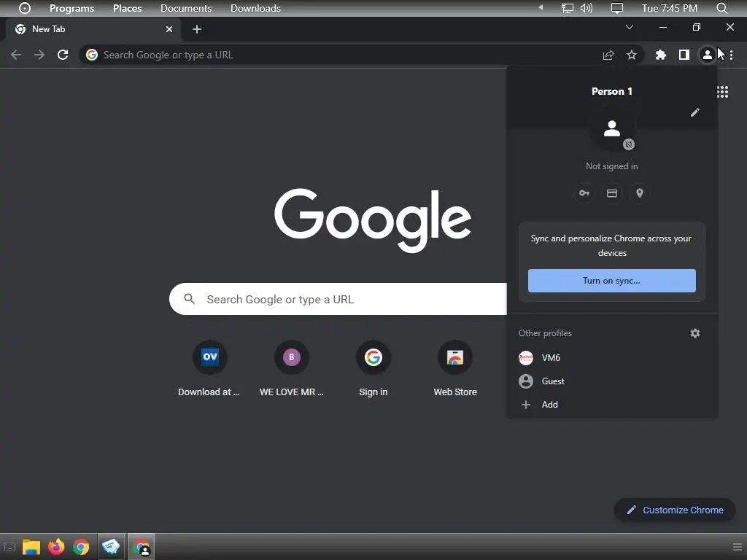
Task: Open the Downloads menu
Action: (255, 8)
